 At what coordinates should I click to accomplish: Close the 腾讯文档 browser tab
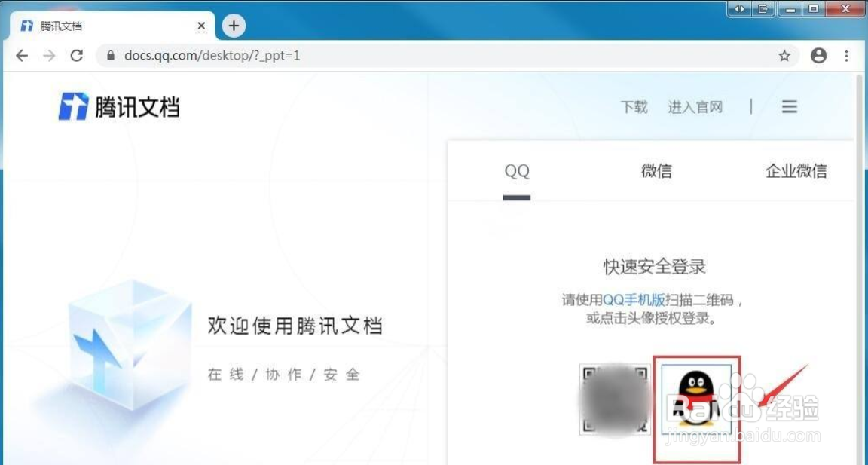(201, 26)
